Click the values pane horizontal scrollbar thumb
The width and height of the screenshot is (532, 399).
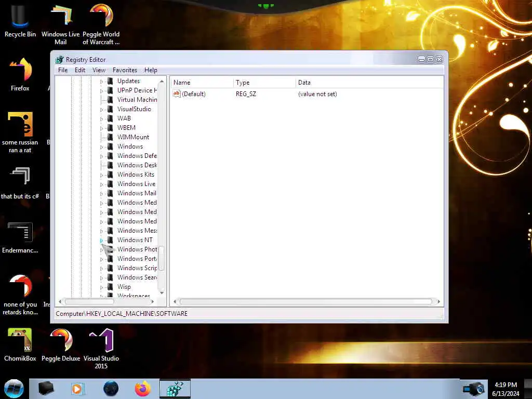coord(305,301)
